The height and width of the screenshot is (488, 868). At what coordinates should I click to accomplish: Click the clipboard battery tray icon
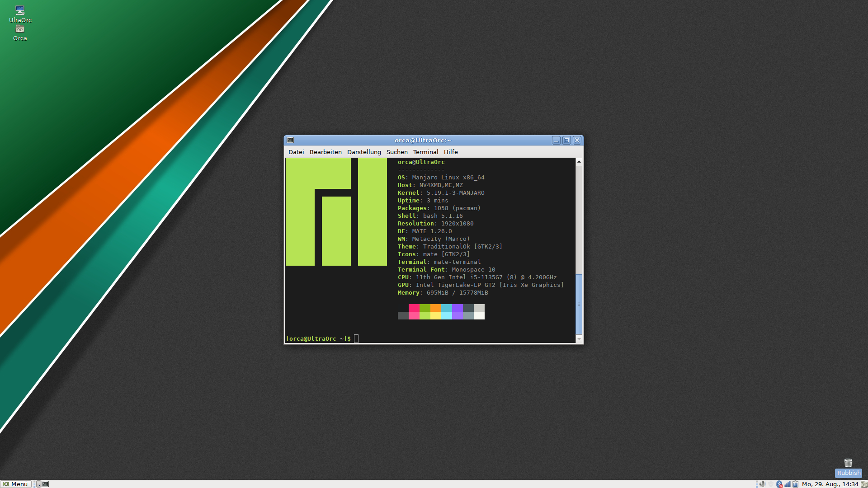795,484
